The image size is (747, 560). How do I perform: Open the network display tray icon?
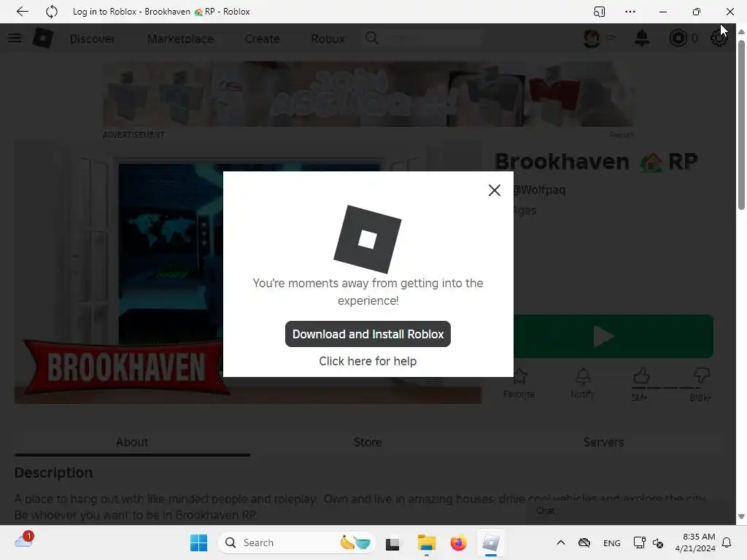click(639, 542)
